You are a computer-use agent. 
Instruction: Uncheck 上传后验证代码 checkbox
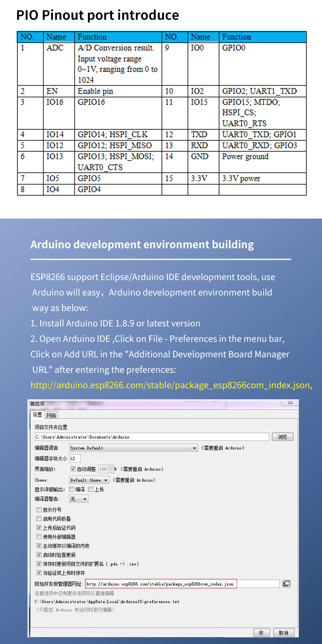(x=39, y=528)
